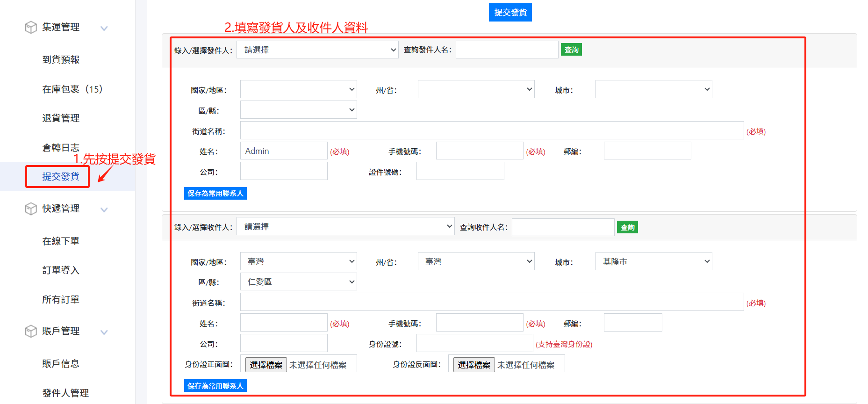Open recipient 城市 dropdown showing 基隆市
868x404 pixels.
point(653,261)
